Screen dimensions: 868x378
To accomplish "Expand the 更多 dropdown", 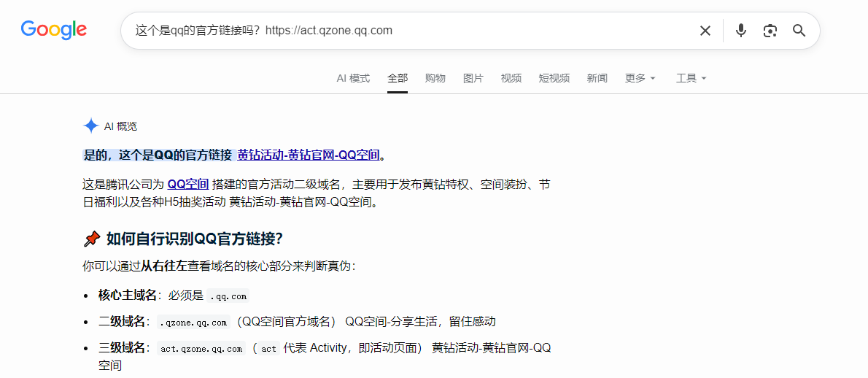I will click(x=640, y=78).
